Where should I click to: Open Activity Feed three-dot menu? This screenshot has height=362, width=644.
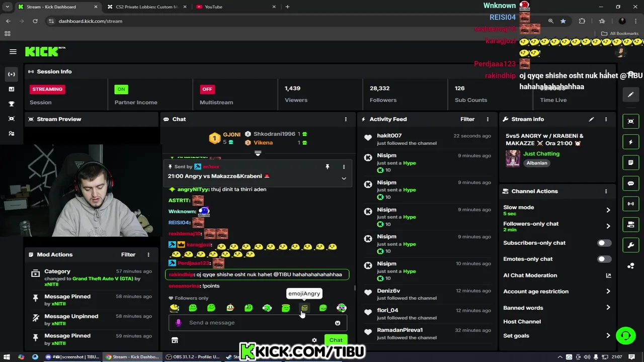tap(488, 119)
